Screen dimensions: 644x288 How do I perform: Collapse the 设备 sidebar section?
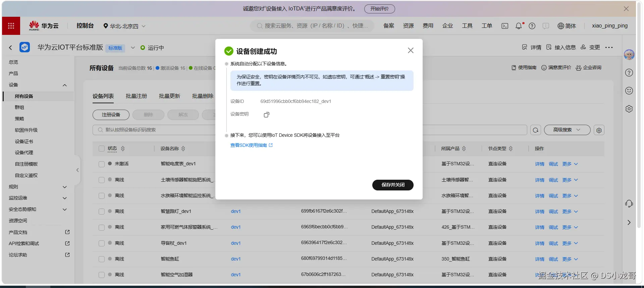pos(65,85)
